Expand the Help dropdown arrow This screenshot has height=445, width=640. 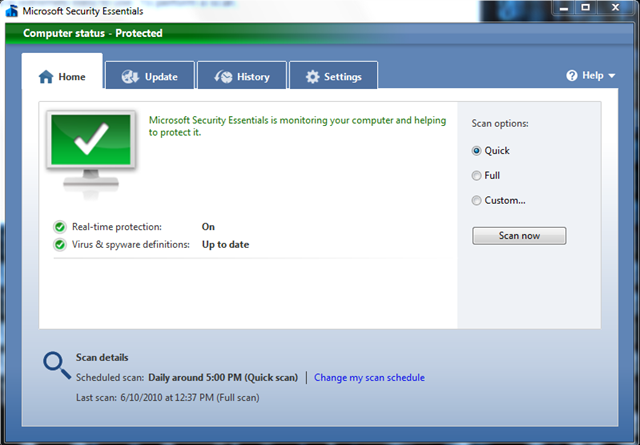pos(611,76)
